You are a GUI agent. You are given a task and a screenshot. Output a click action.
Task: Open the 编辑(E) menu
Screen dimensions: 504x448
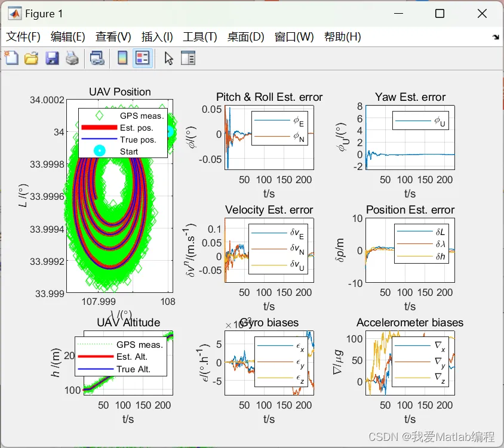(68, 36)
